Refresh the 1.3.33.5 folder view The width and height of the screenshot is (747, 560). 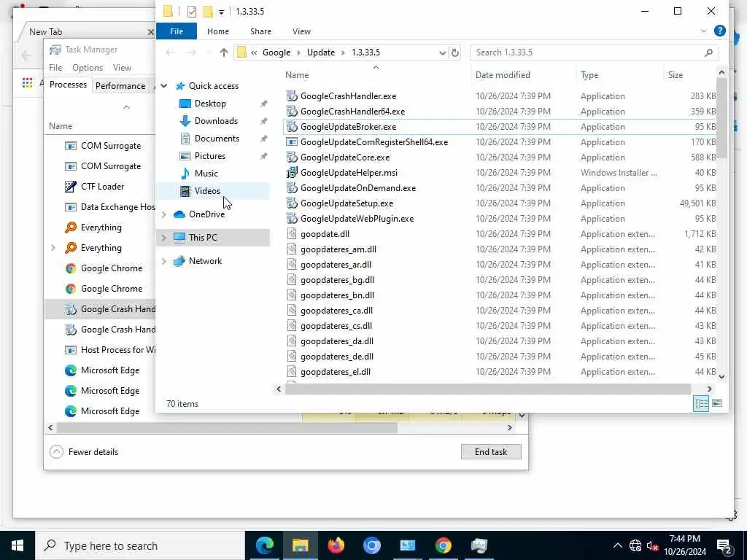tap(455, 52)
